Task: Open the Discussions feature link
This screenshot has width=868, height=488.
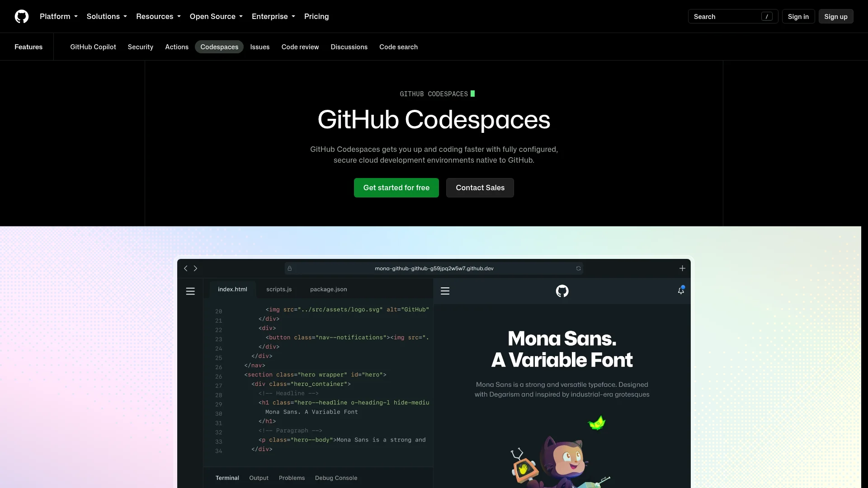Action: pyautogui.click(x=349, y=47)
